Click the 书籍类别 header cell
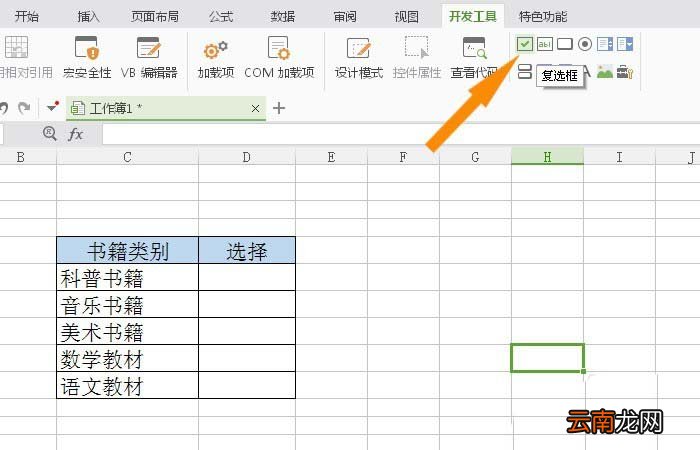This screenshot has height=450, width=700. 127,250
